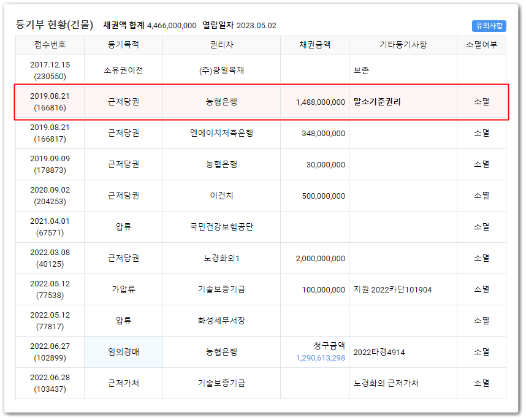Click the amount 348,000,000
This screenshot has height=420, width=526.
coord(323,134)
